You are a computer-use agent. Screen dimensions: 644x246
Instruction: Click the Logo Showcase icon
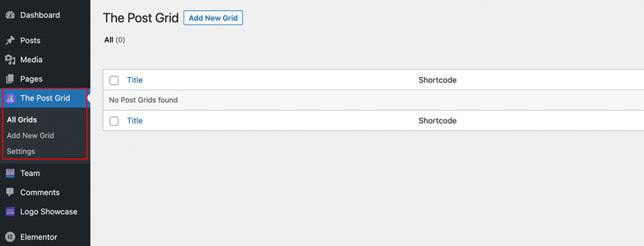tap(10, 212)
